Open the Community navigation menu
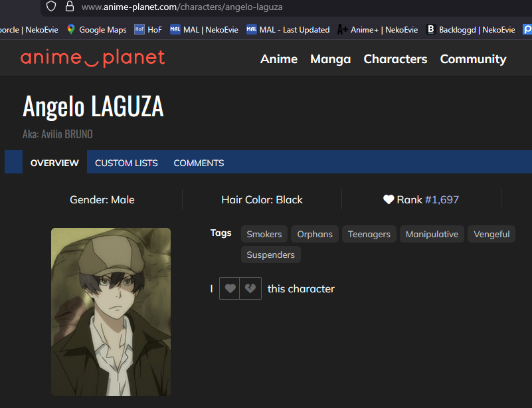The image size is (532, 408). click(x=474, y=59)
